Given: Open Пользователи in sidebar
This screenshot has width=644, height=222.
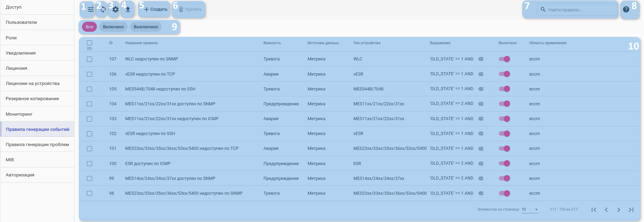Looking at the screenshot, I should tap(37, 22).
